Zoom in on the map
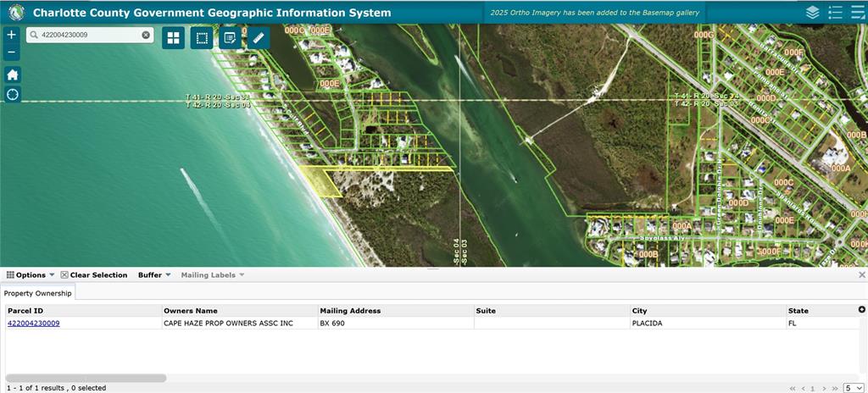The width and height of the screenshot is (868, 393). 12,35
